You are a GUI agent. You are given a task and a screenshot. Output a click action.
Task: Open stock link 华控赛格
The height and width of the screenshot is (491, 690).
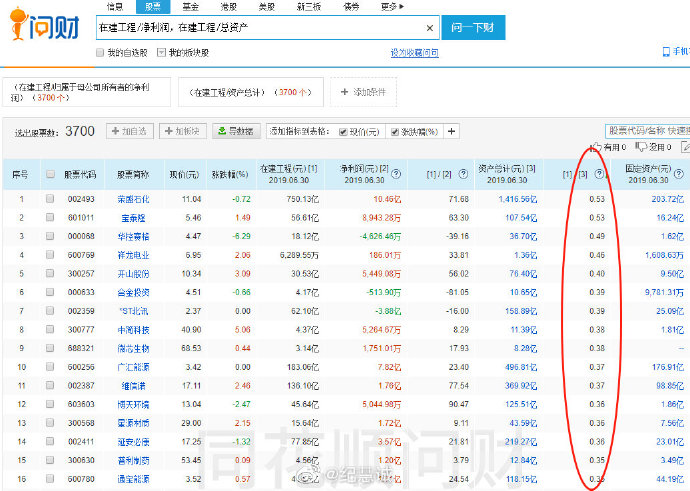tap(133, 237)
